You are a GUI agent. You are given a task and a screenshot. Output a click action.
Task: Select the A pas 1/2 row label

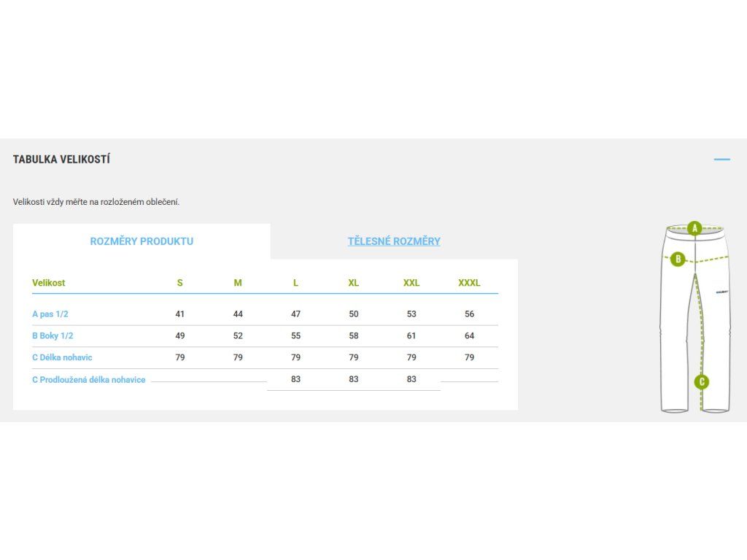tap(50, 314)
